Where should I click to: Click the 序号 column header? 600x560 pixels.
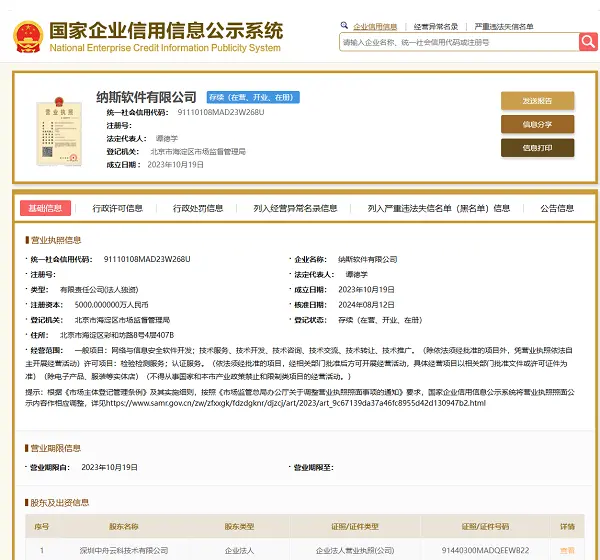[x=42, y=527]
